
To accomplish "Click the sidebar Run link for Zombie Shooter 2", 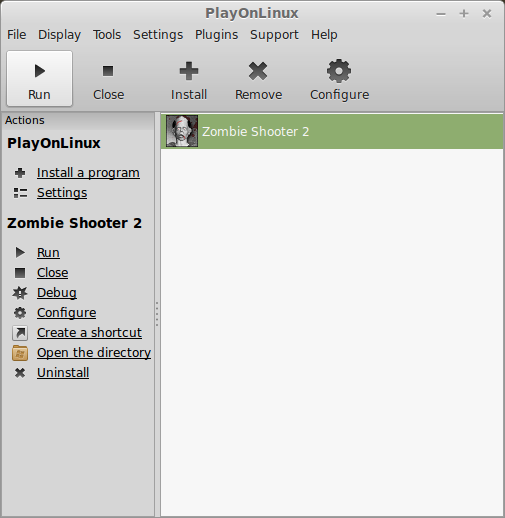I will (x=48, y=253).
